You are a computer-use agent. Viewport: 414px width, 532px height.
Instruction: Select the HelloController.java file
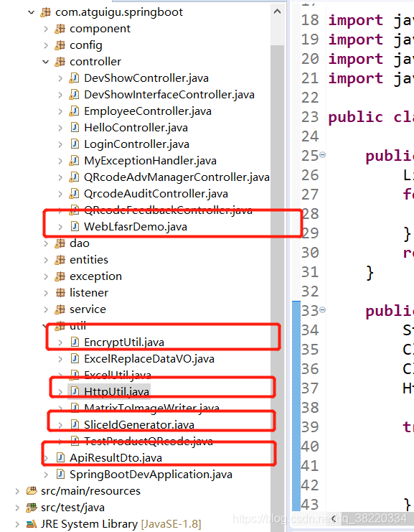[136, 128]
